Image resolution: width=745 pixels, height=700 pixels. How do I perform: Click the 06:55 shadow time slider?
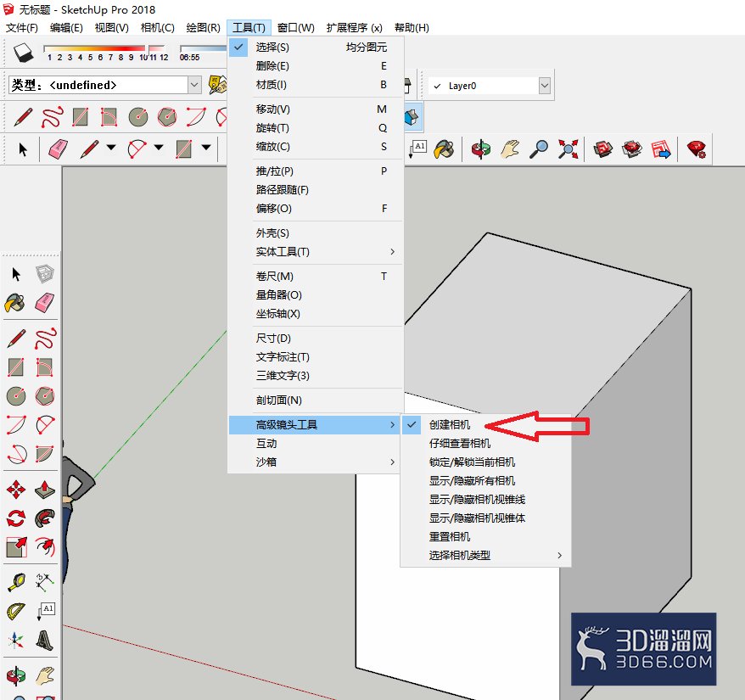coord(204,48)
